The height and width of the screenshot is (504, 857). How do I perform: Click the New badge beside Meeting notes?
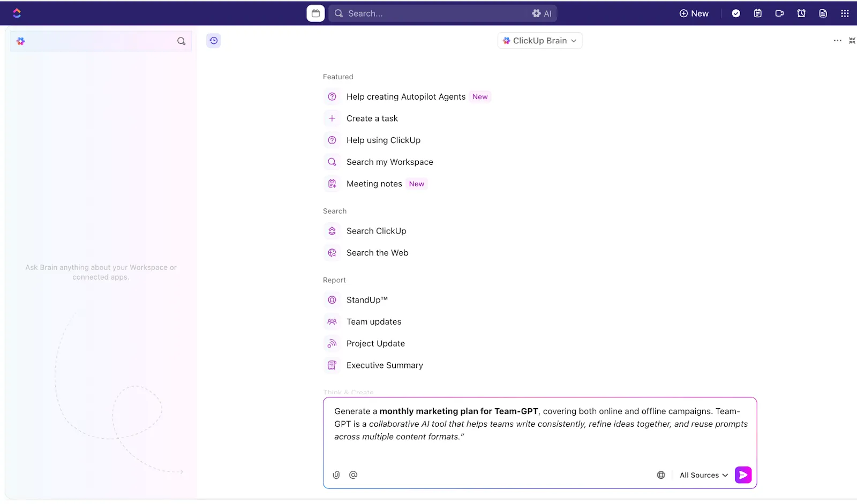417,184
